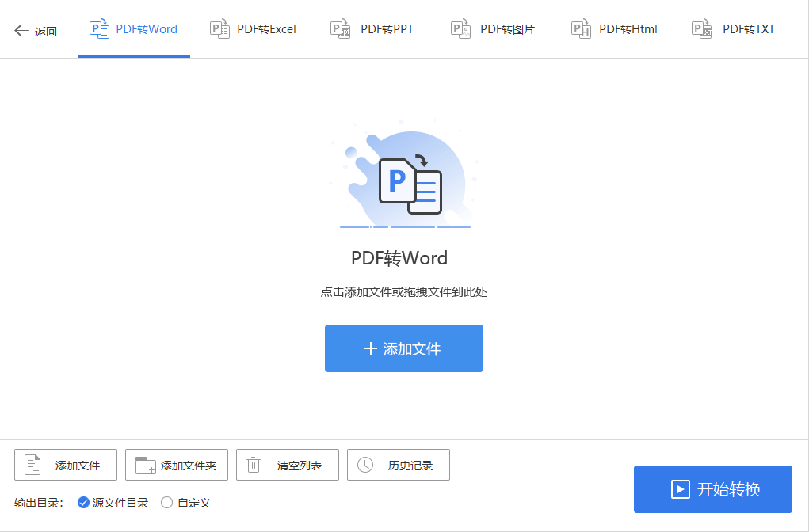
Task: Click the 添加文件夹 button
Action: (x=176, y=465)
